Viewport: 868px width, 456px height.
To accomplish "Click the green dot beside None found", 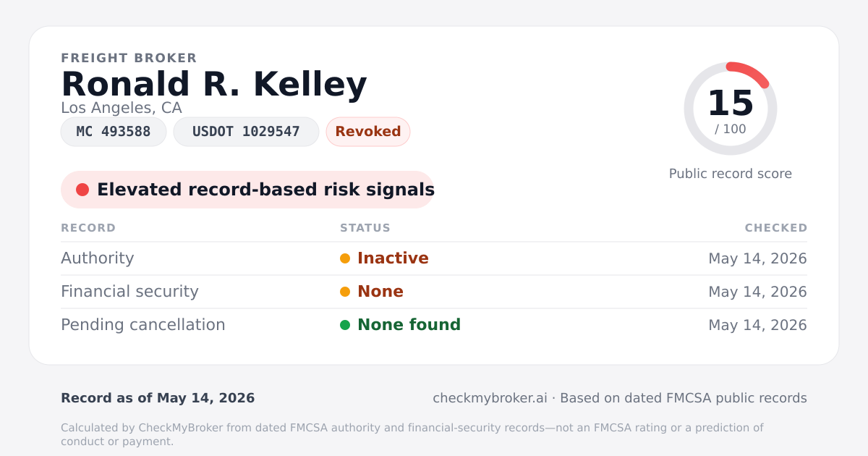I will (345, 325).
